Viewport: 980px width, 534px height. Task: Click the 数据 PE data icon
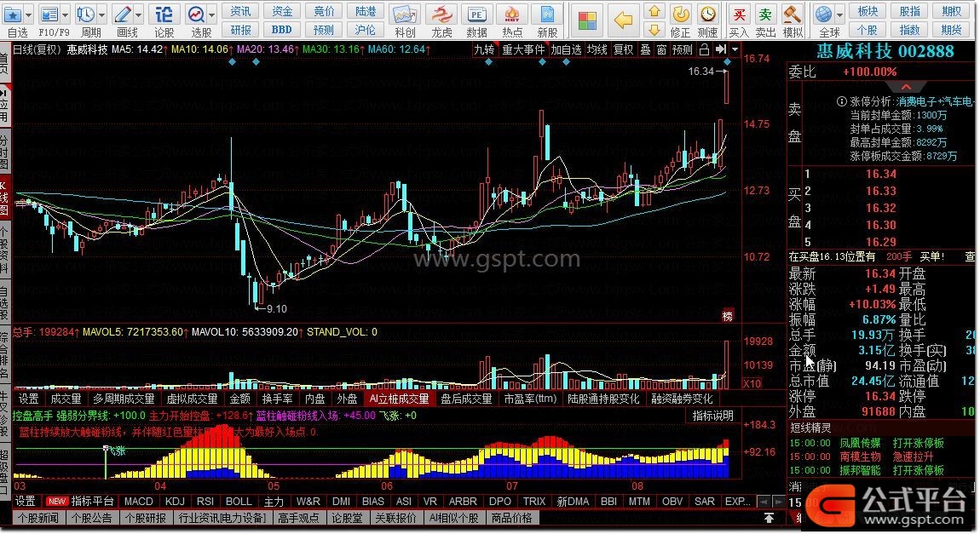[x=477, y=14]
